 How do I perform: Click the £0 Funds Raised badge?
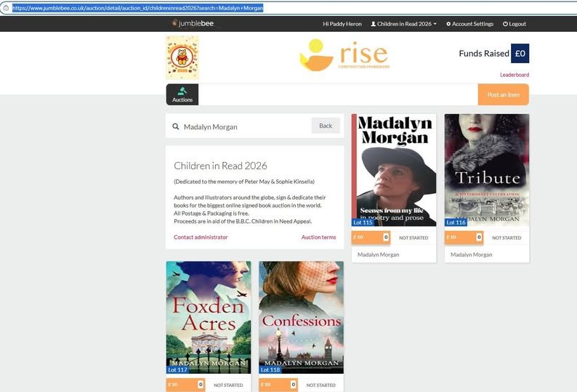pos(520,53)
